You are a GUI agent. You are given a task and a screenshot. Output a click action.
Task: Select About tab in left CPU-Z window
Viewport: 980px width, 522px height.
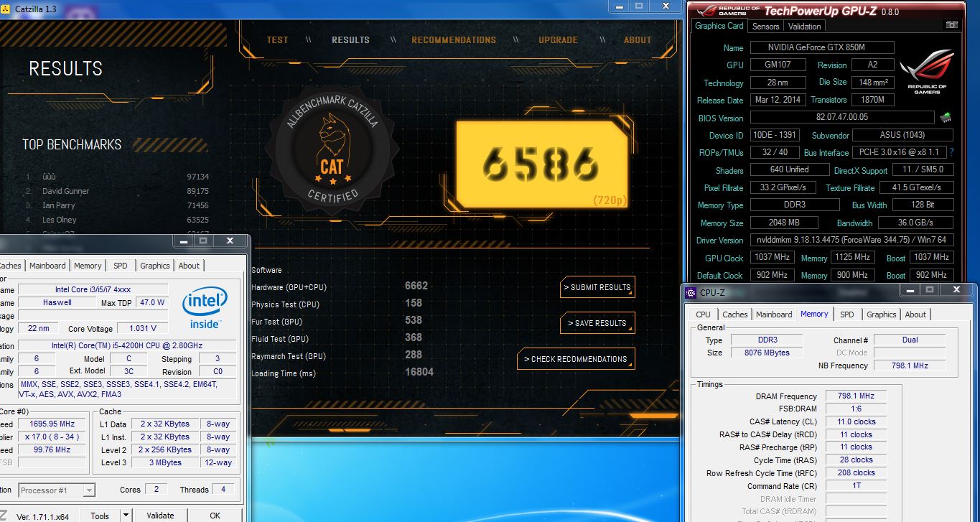tap(189, 266)
